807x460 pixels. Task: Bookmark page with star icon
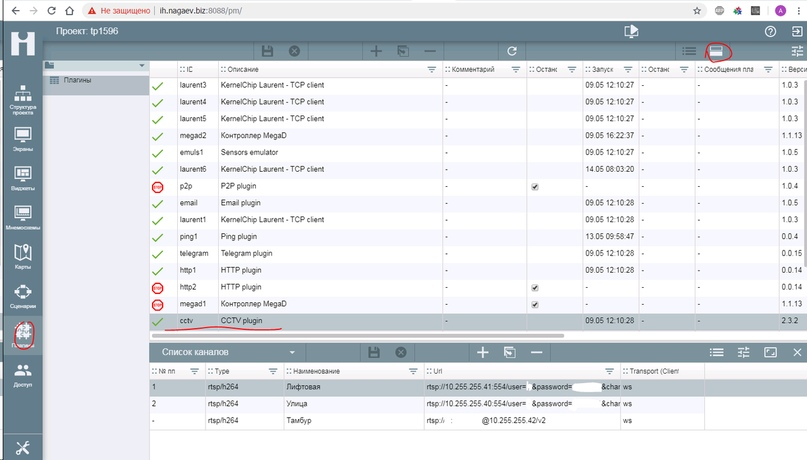(697, 10)
